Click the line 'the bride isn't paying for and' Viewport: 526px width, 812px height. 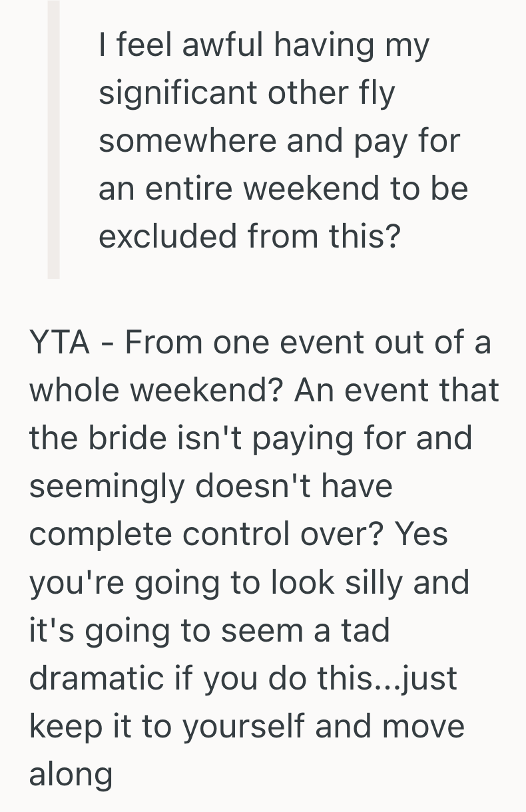pyautogui.click(x=250, y=439)
